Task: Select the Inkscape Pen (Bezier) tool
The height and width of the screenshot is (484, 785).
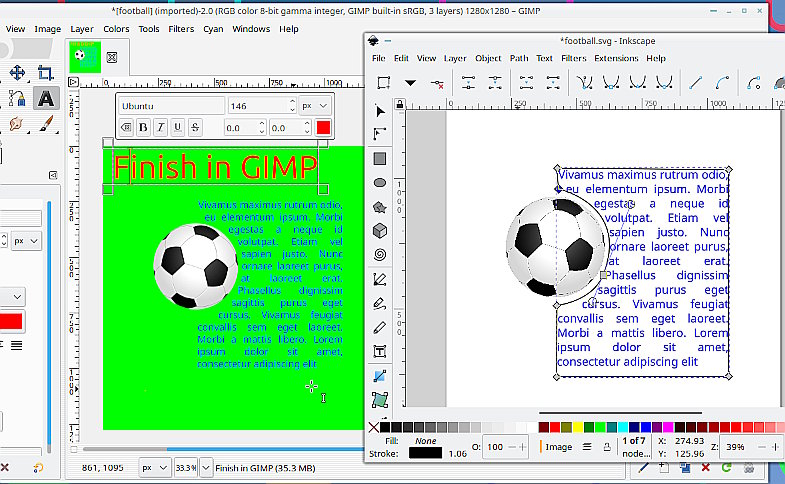Action: pos(380,279)
